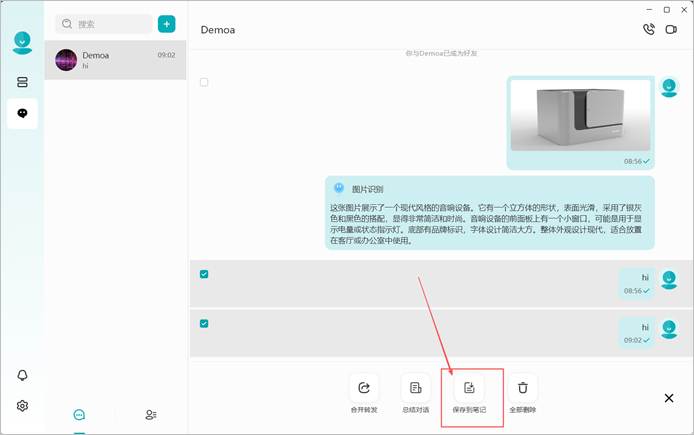Open the Demoa conversation in the list
Viewport: 694px width, 435px height.
pos(116,60)
